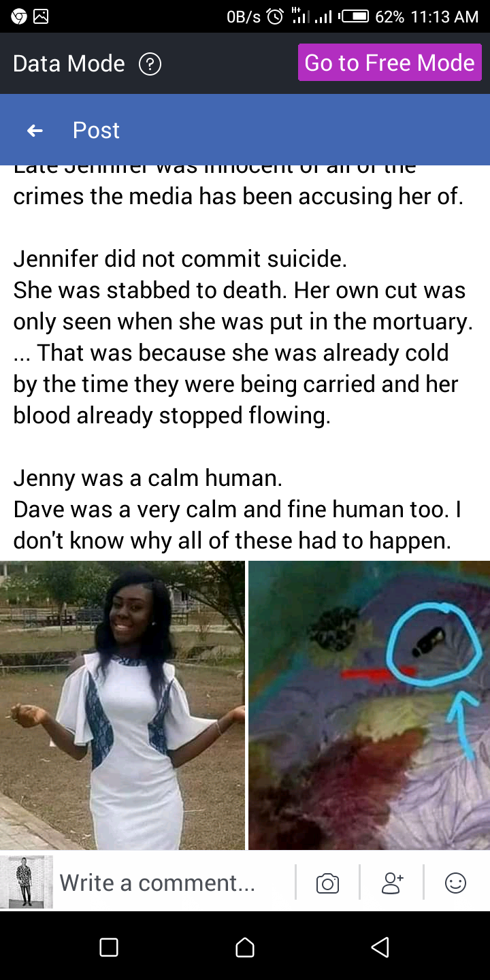Tap the Post header title
The height and width of the screenshot is (980, 490).
(x=96, y=130)
